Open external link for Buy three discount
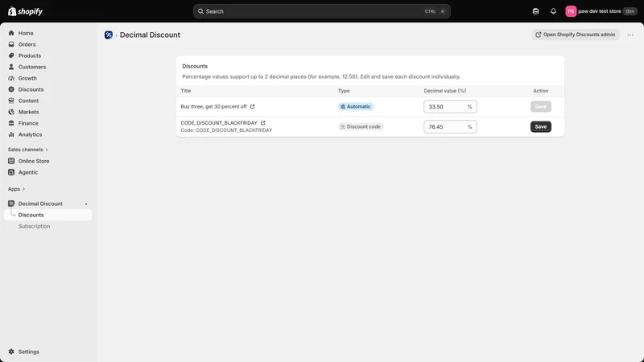 253,106
